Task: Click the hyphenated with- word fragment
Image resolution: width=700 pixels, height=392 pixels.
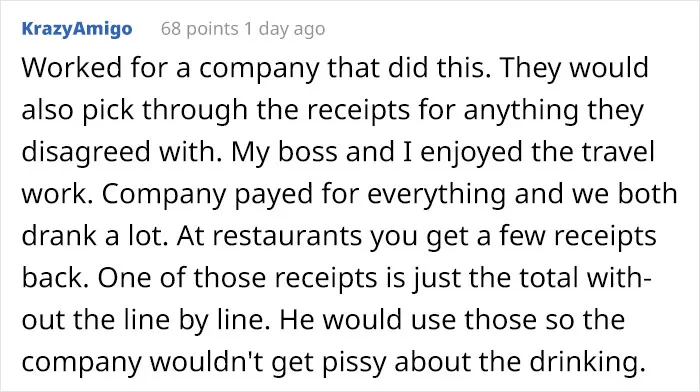Action: 619,278
